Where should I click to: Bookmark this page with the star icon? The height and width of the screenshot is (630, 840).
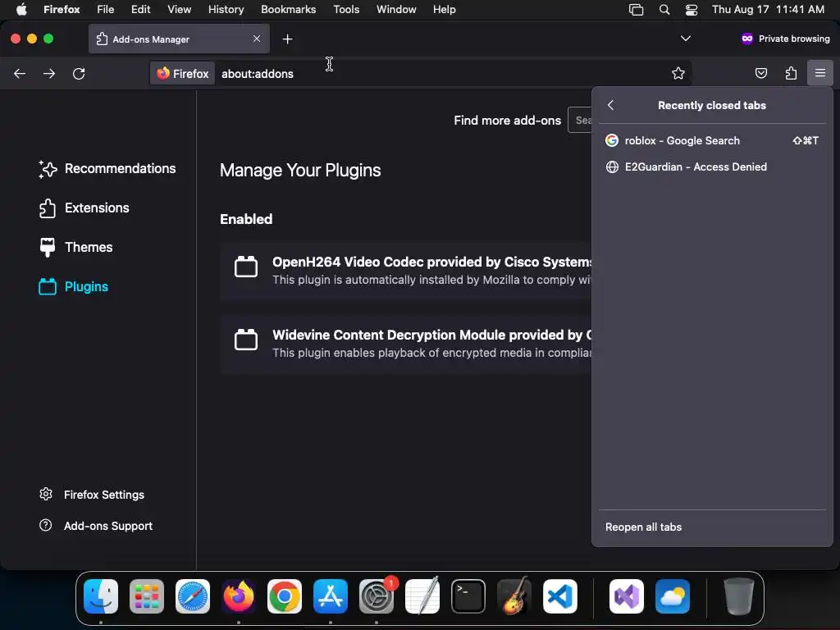tap(678, 73)
